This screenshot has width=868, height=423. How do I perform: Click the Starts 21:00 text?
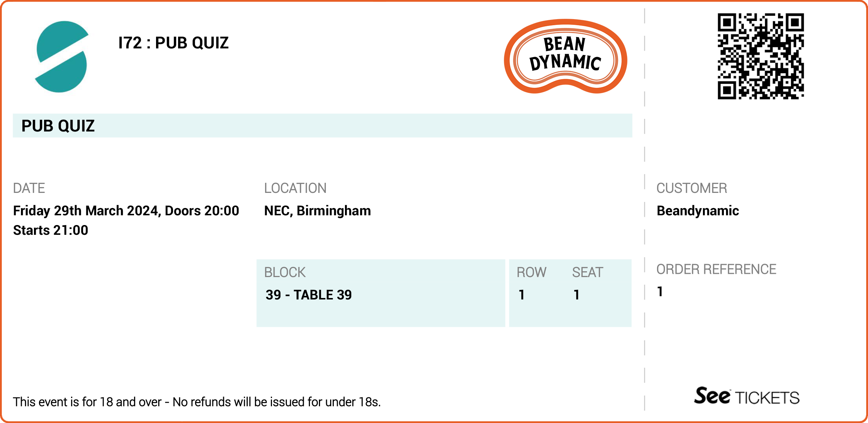(51, 230)
